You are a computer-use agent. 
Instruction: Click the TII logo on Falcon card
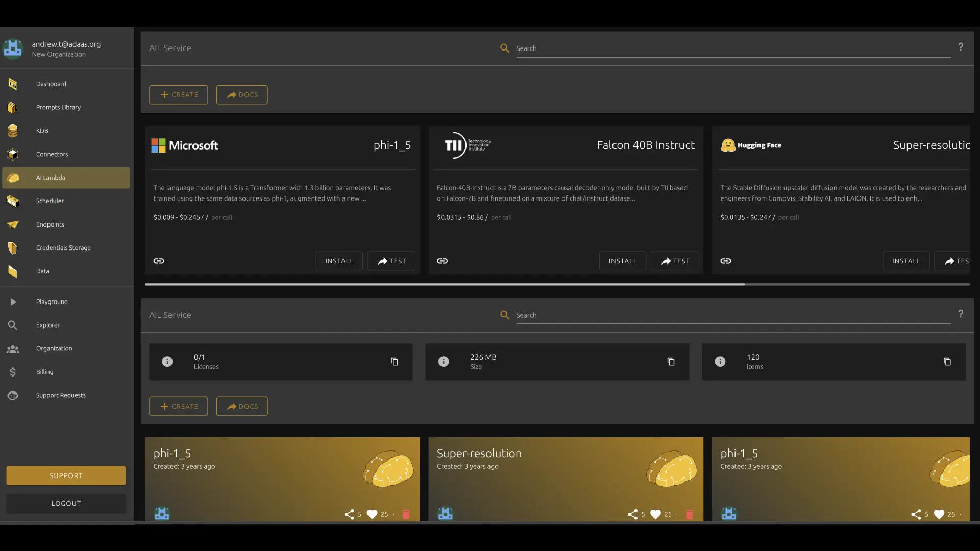[468, 145]
